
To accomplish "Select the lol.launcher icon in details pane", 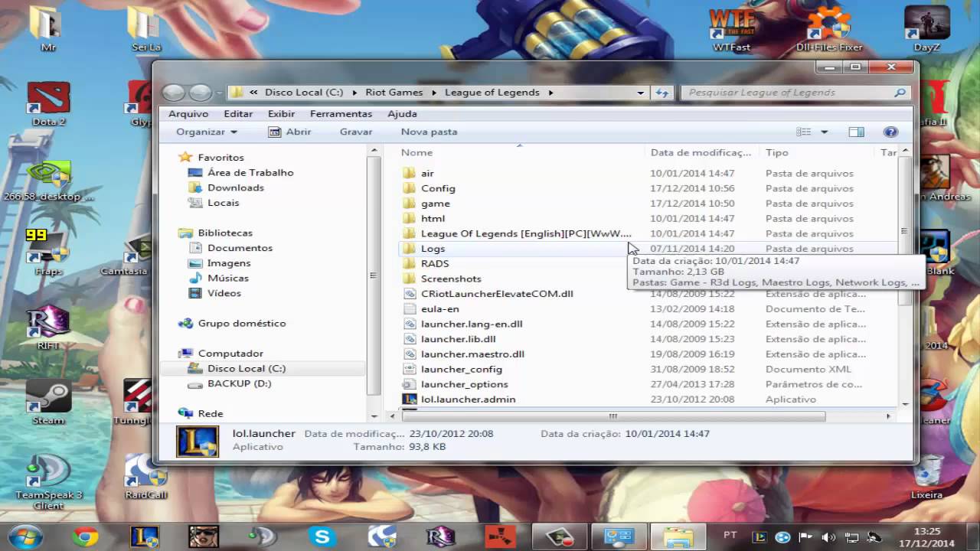I will [x=198, y=442].
